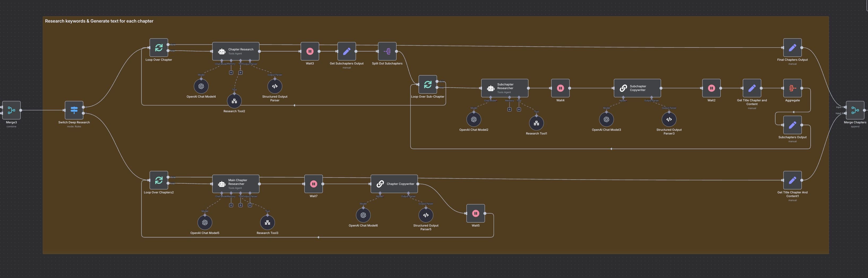
Task: Open the Aggregate node
Action: coord(793,88)
